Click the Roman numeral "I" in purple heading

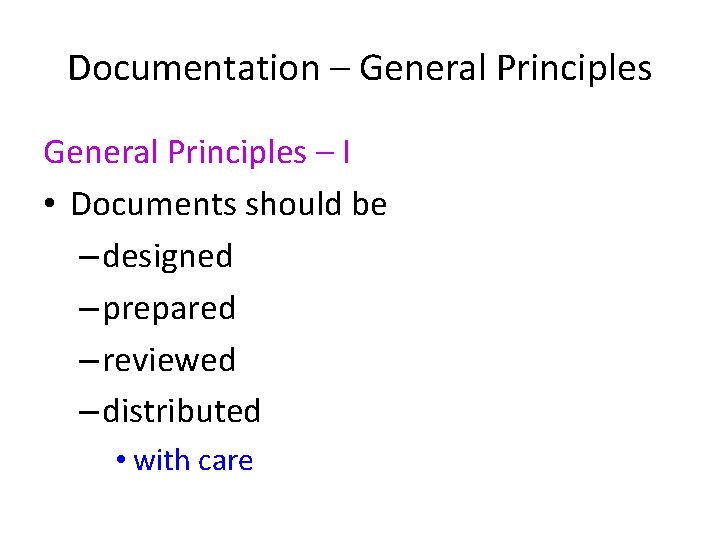click(x=345, y=153)
